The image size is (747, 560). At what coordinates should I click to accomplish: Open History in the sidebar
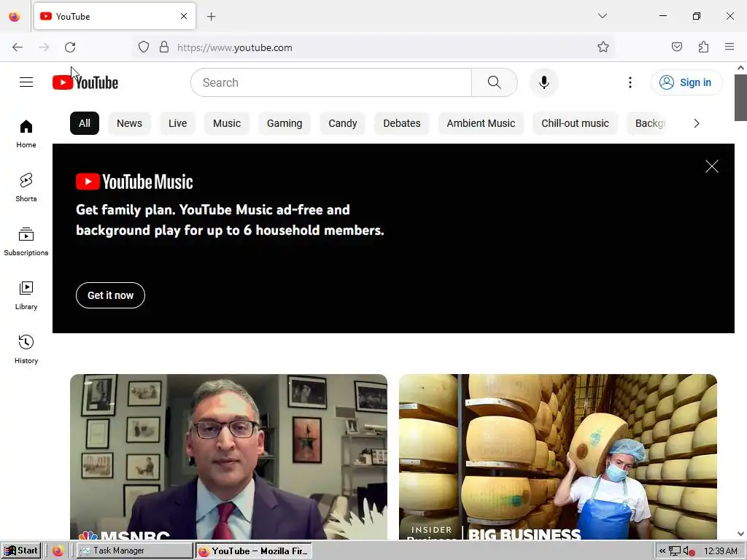pyautogui.click(x=26, y=349)
